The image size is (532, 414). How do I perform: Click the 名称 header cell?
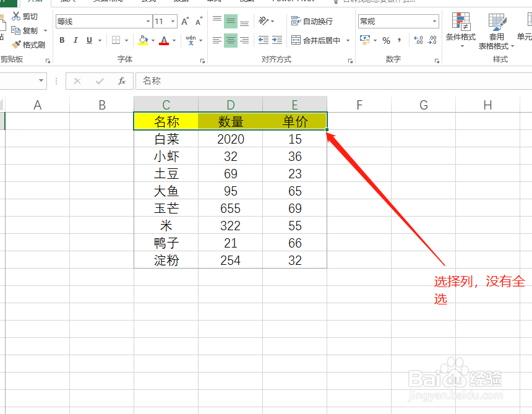[166, 121]
